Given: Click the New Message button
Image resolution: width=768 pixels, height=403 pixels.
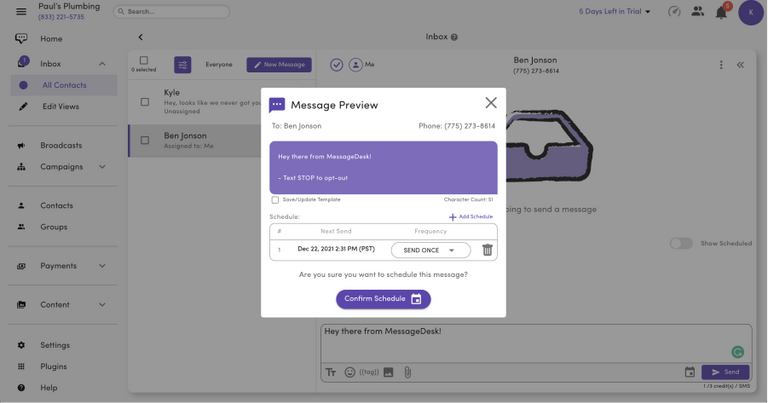Looking at the screenshot, I should point(279,65).
